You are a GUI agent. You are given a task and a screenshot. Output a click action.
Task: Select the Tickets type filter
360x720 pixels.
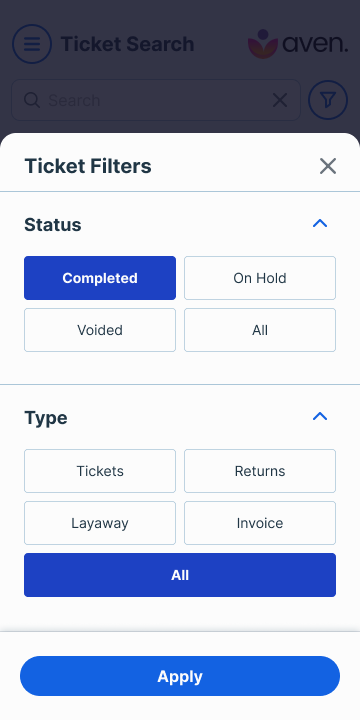click(100, 471)
